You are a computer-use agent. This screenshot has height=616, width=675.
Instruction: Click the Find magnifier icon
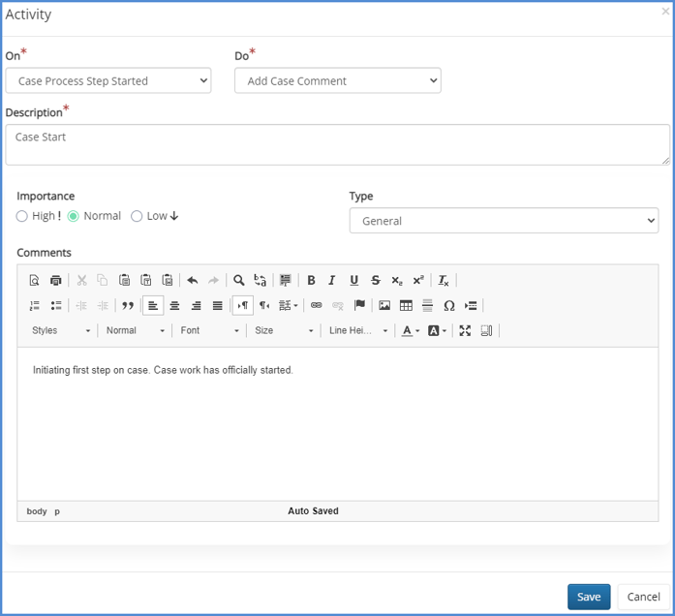click(x=238, y=280)
